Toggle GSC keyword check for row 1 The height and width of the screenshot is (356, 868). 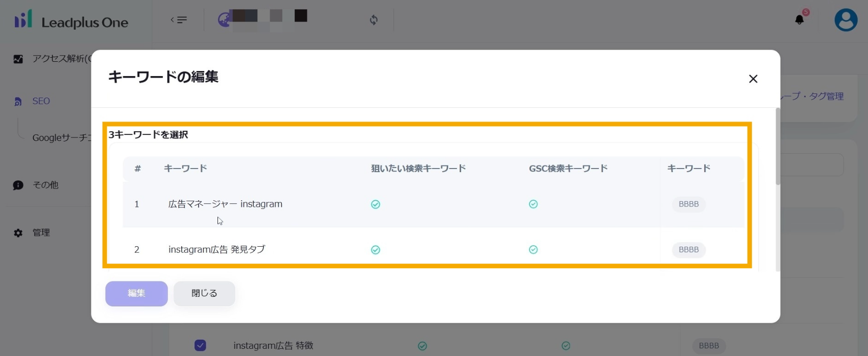(x=533, y=204)
